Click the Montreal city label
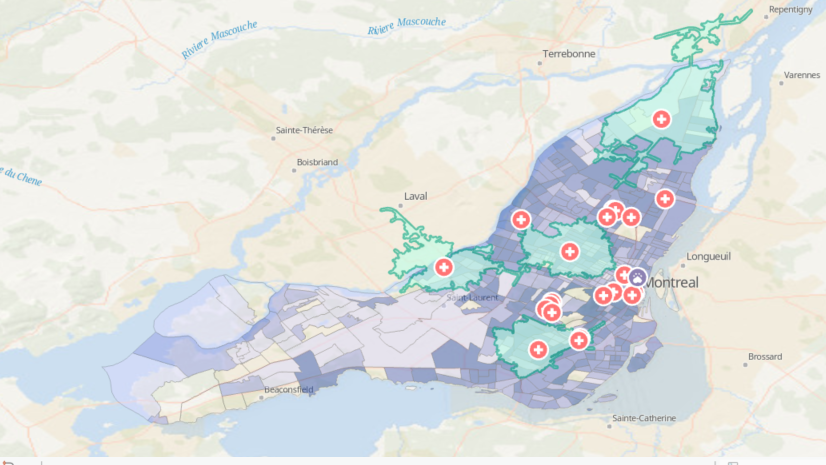The width and height of the screenshot is (826, 465). 672,282
